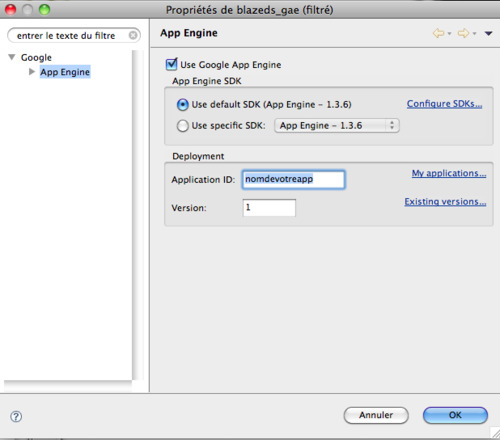Open the back history dropdown arrow
This screenshot has width=500, height=440.
449,34
